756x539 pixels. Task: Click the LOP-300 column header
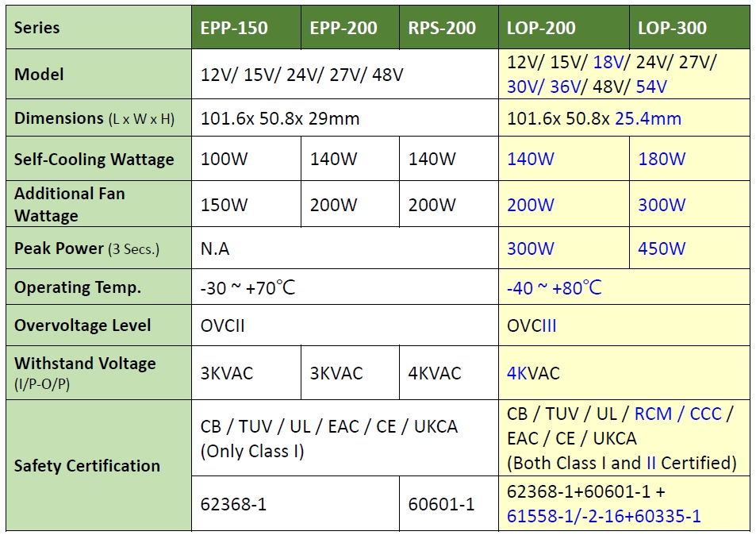pos(673,29)
